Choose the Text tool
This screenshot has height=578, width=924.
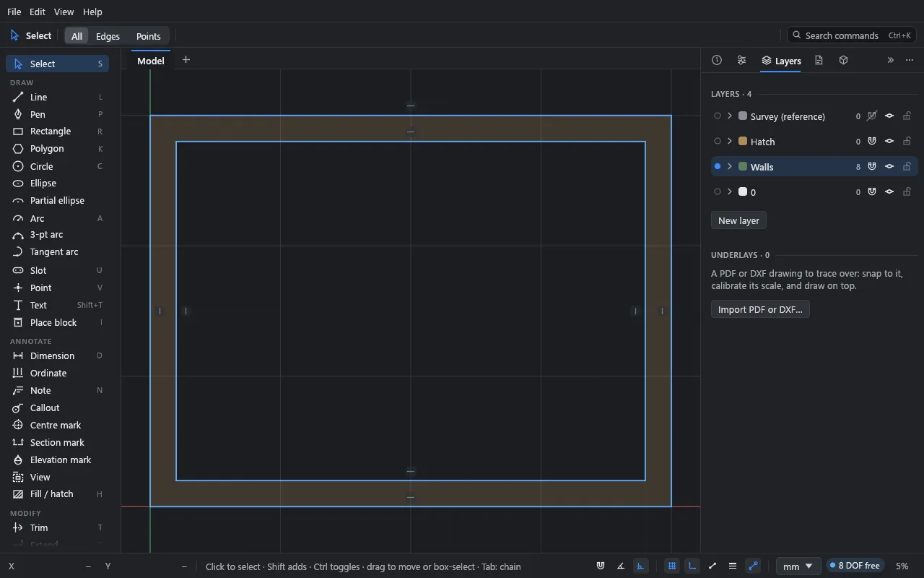[x=58, y=305]
